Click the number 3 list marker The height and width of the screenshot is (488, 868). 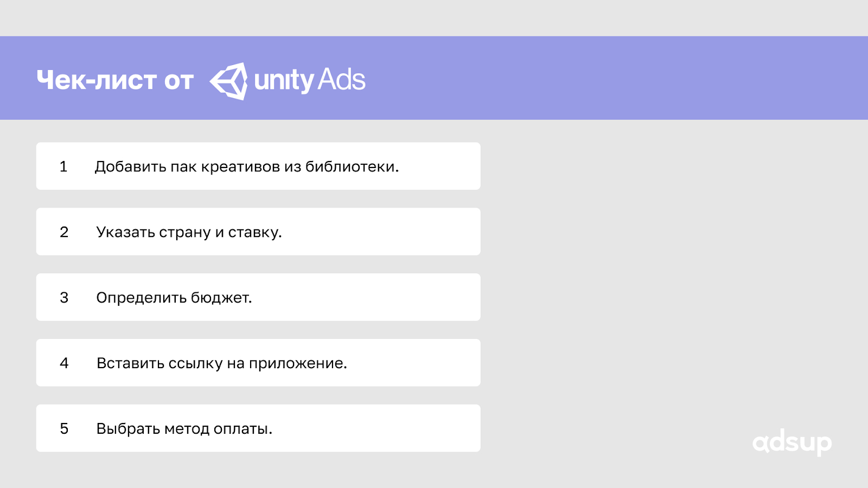click(x=64, y=298)
